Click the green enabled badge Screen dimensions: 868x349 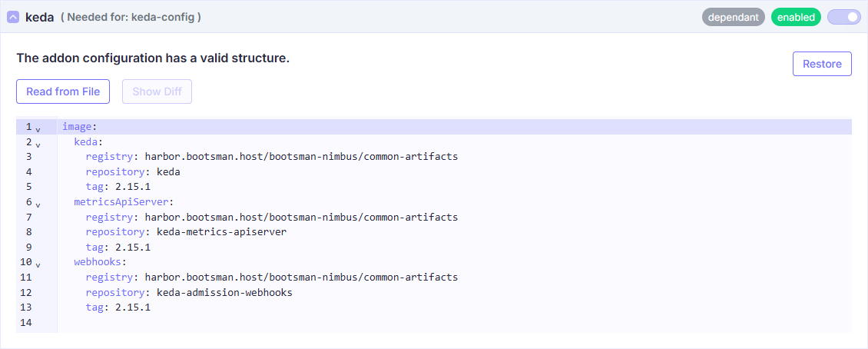coord(796,17)
